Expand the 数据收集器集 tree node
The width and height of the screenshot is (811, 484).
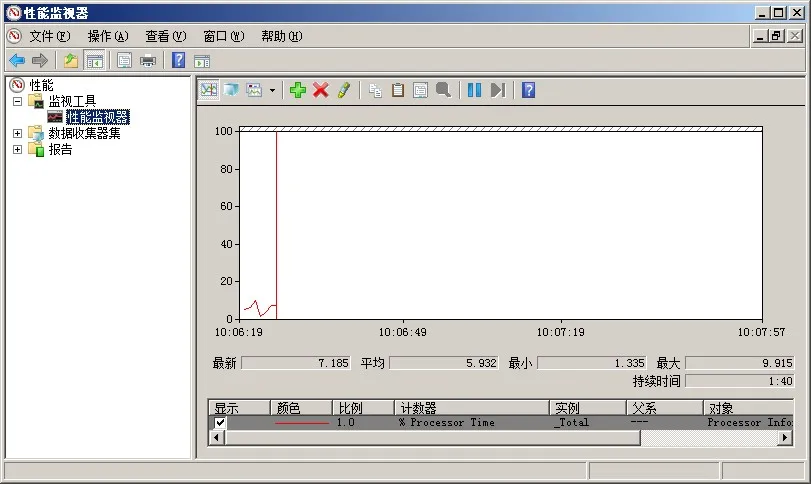(17, 133)
